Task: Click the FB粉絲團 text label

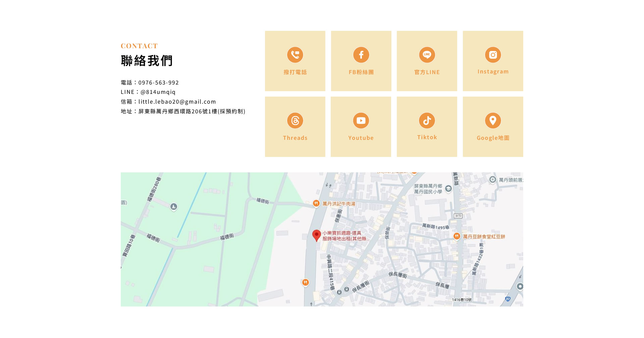Action: coord(361,72)
